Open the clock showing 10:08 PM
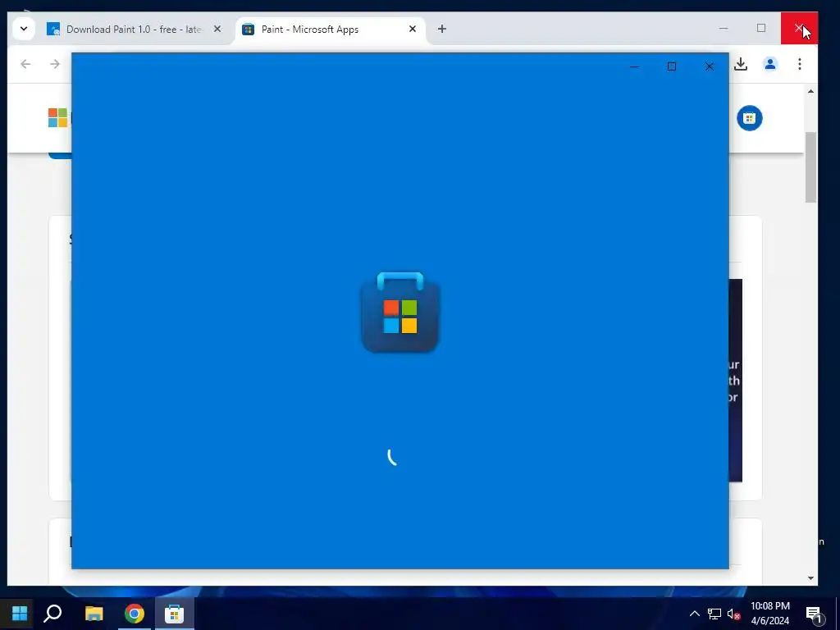This screenshot has height=630, width=840. tap(769, 614)
